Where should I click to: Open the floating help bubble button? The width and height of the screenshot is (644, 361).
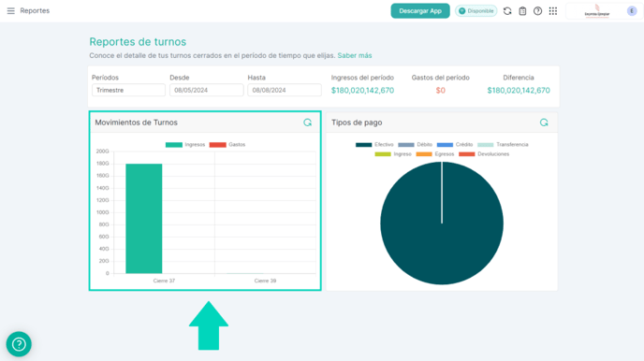19,344
